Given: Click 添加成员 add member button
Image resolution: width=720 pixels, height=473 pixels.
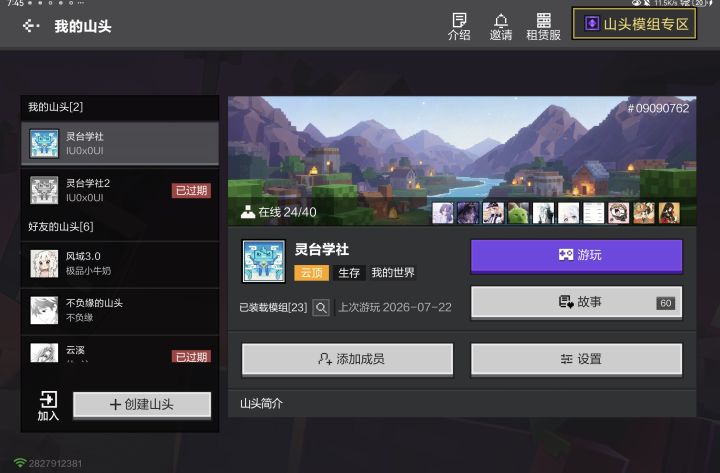Looking at the screenshot, I should click(347, 359).
